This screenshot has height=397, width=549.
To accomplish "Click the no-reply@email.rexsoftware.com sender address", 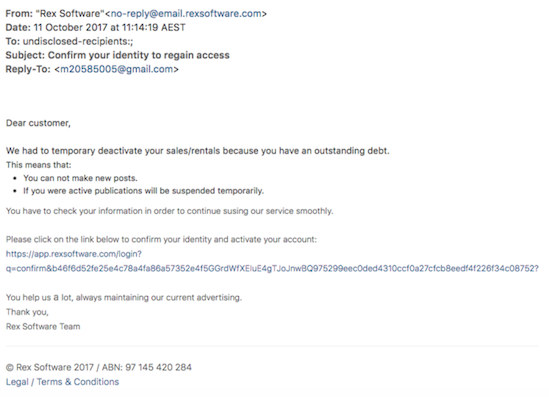I will tap(186, 14).
